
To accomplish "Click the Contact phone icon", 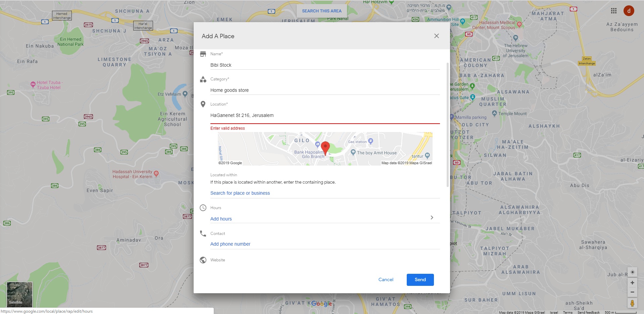I will 203,233.
